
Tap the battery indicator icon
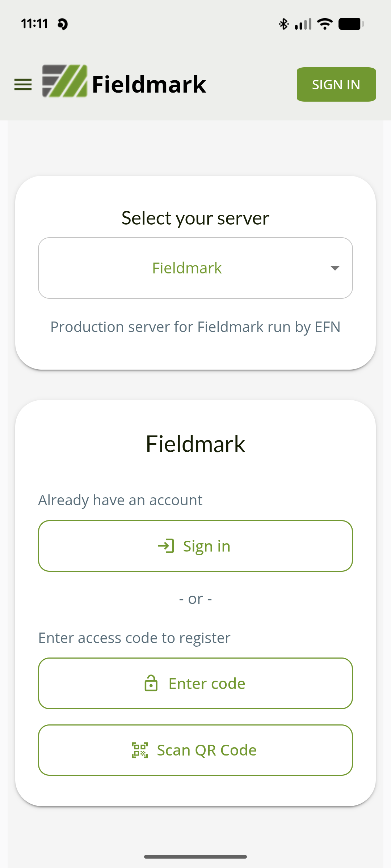351,24
